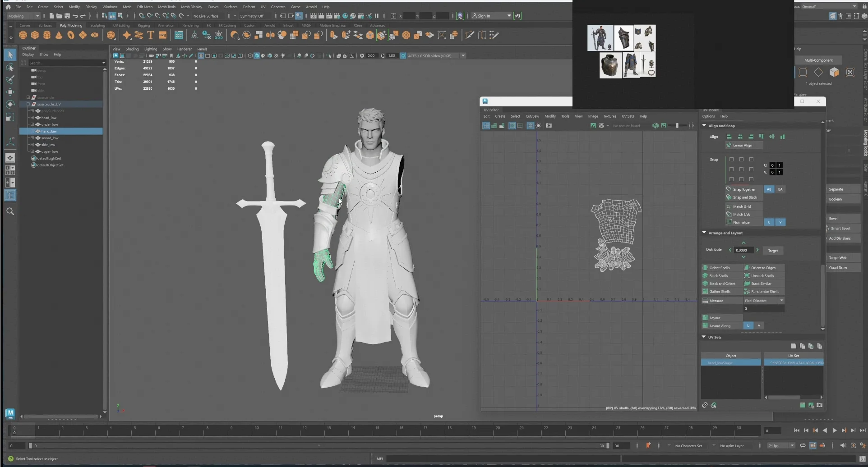
Task: Click the polygon Type text tool shelf icon
Action: coord(151,35)
